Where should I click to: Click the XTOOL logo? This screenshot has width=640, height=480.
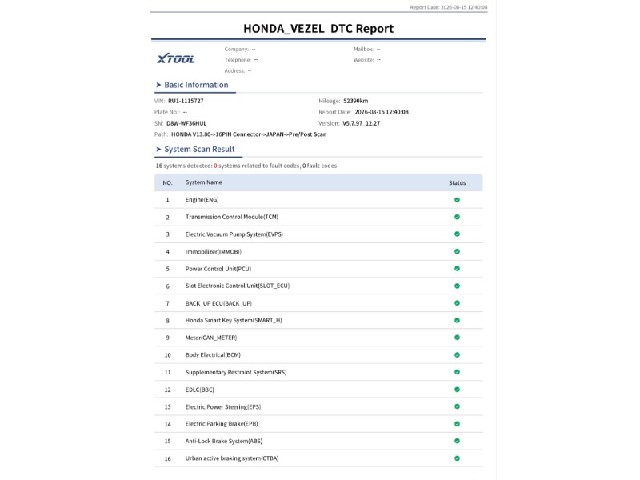point(176,59)
